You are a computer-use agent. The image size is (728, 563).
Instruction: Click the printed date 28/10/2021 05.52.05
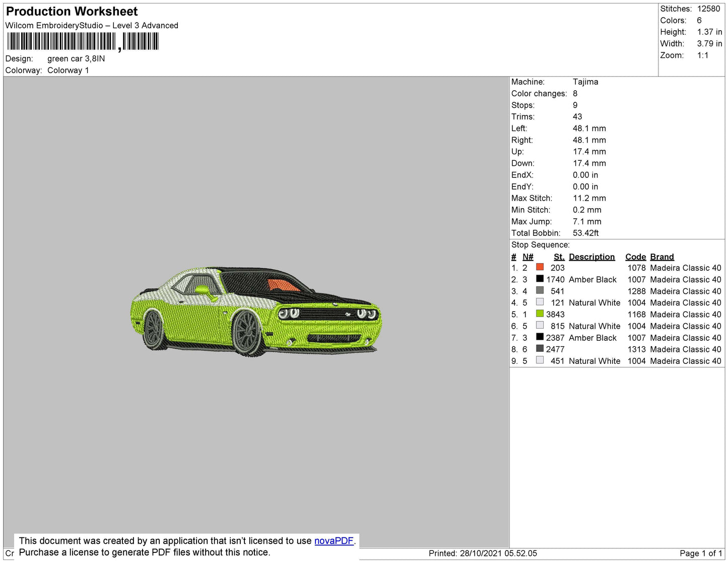point(498,553)
